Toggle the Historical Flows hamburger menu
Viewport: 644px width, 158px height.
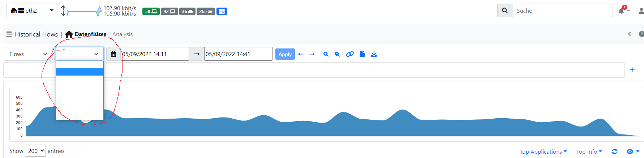(x=9, y=34)
